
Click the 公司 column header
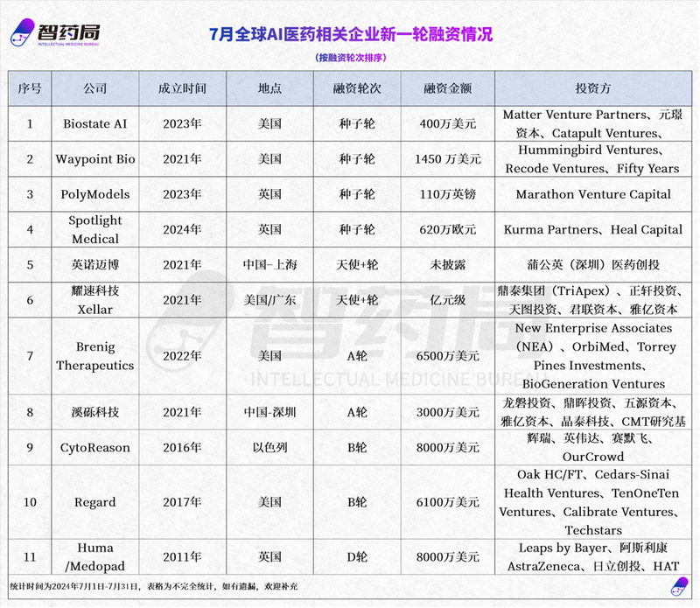pyautogui.click(x=95, y=88)
